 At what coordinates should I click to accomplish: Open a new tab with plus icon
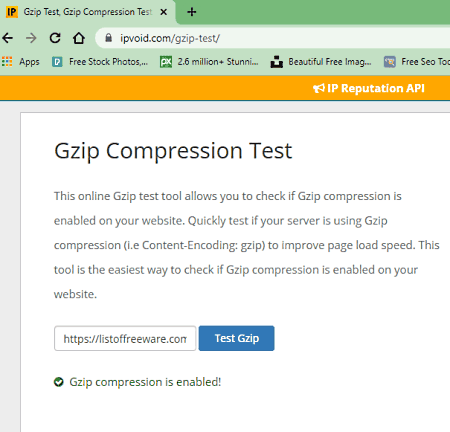192,12
